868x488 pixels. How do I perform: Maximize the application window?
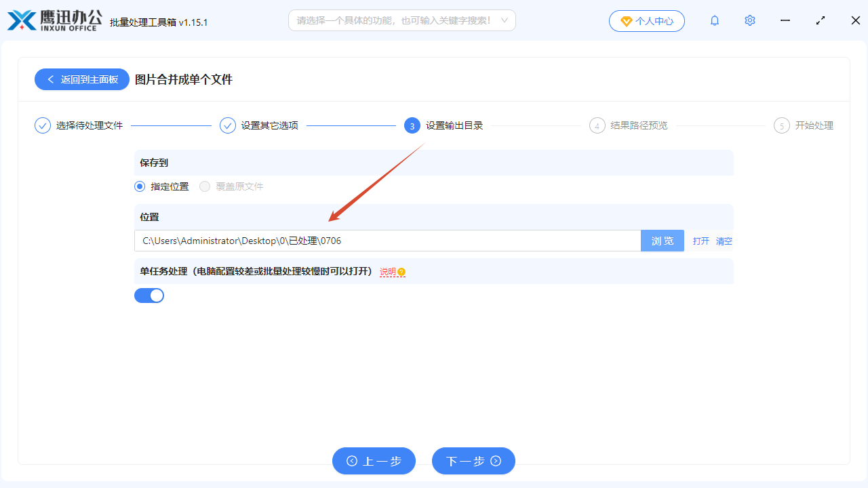[821, 20]
